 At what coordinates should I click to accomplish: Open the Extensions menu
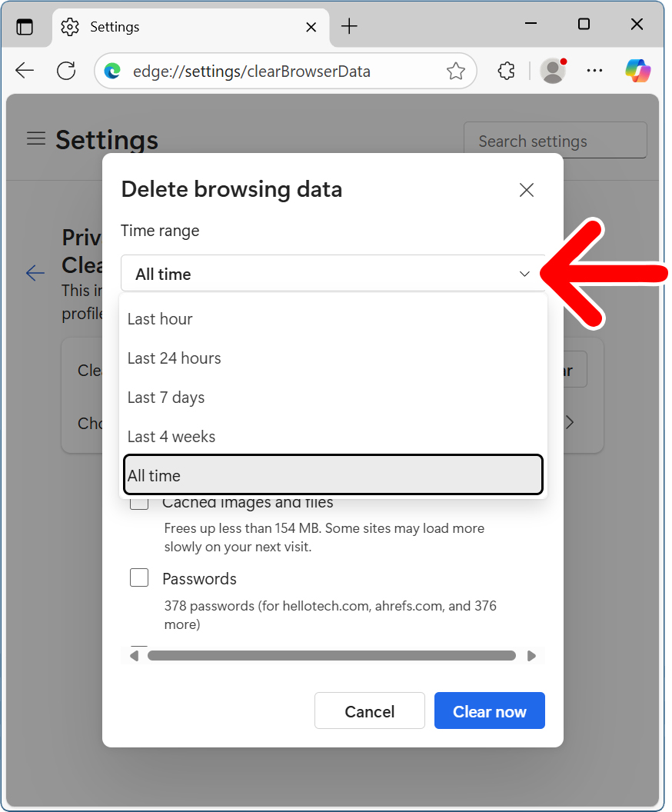506,72
